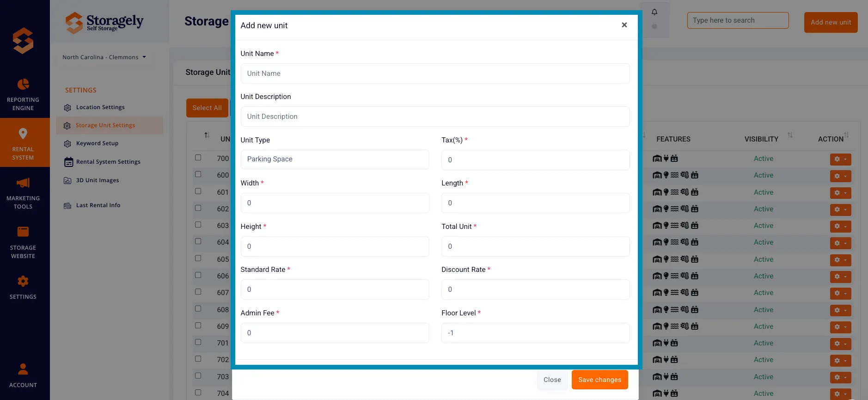Viewport: 868px width, 400px height.
Task: Click the garage feature icon in unit 700 row
Action: tap(657, 159)
